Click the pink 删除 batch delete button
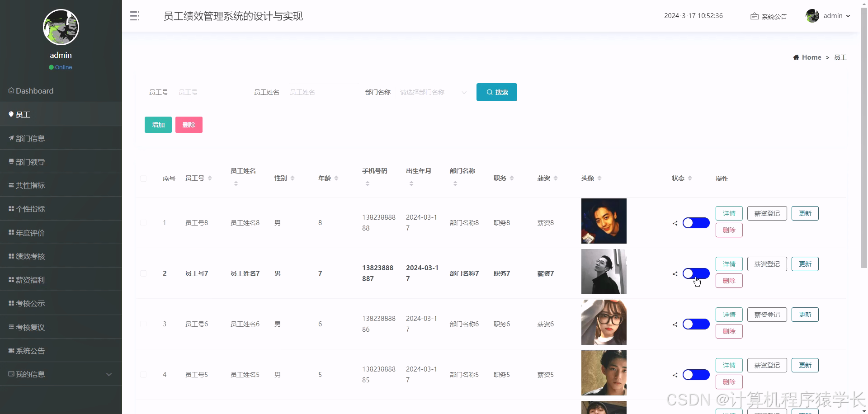Screen dimensions: 868x414 [189, 125]
